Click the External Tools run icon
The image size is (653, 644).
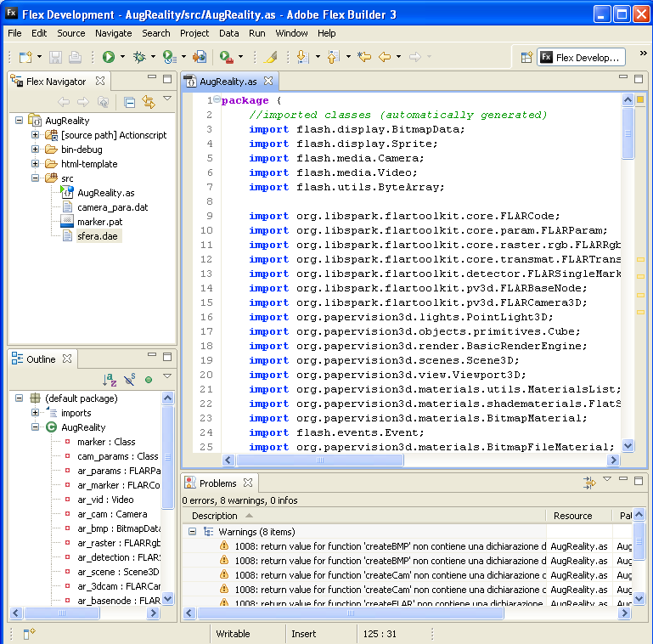pyautogui.click(x=226, y=57)
